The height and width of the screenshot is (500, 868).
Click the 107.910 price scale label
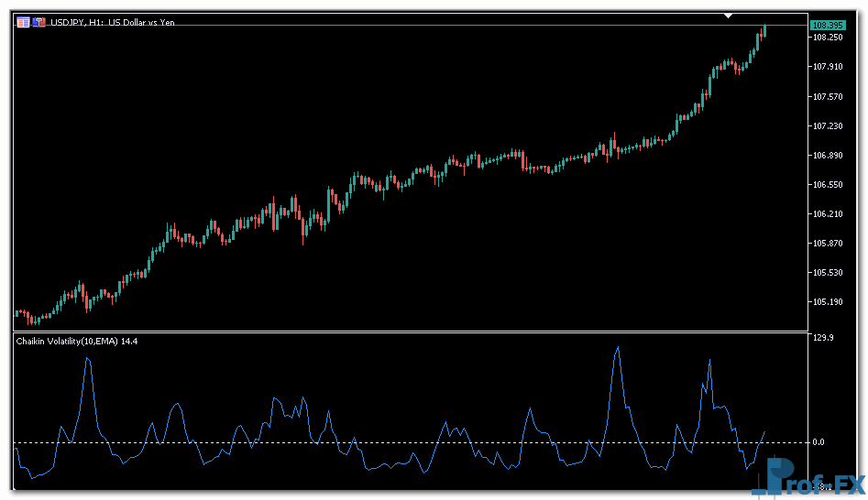(x=828, y=67)
